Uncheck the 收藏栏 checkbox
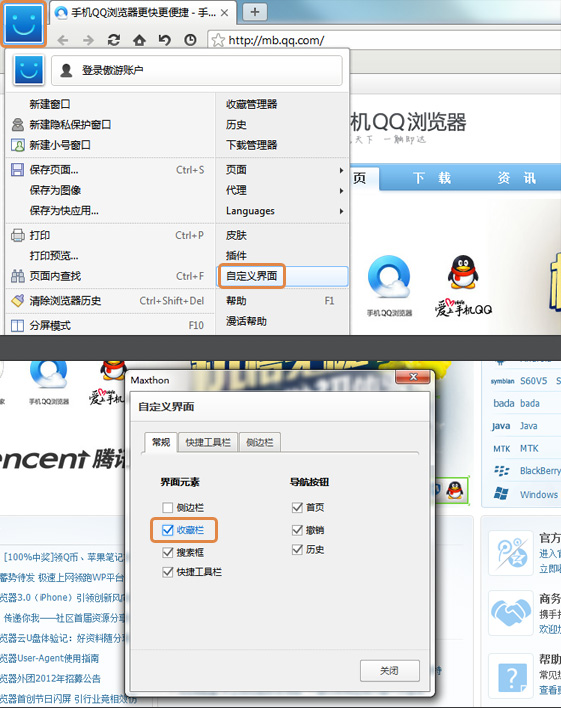This screenshot has height=708, width=561. (x=168, y=530)
